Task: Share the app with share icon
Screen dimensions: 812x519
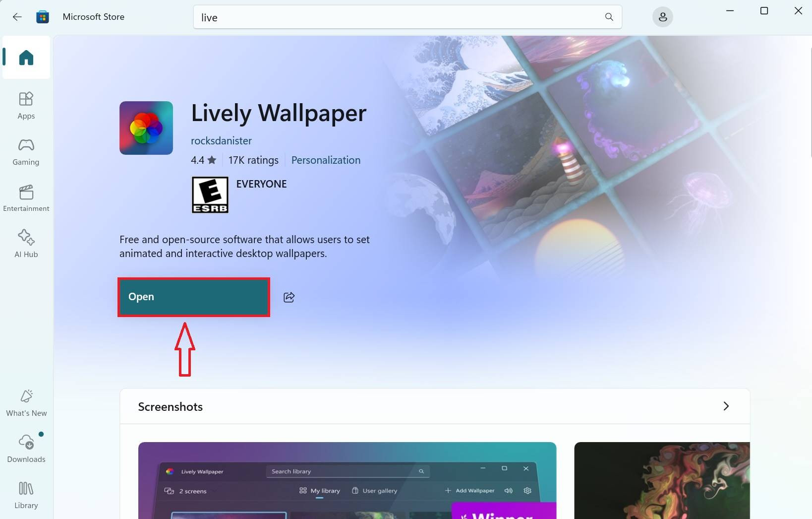Action: (x=289, y=297)
